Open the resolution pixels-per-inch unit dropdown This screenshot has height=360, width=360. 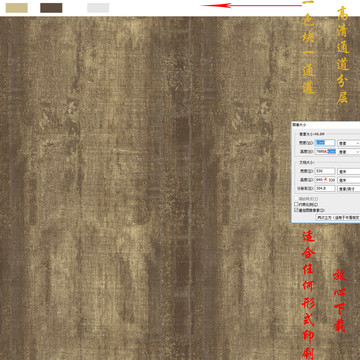click(x=349, y=189)
